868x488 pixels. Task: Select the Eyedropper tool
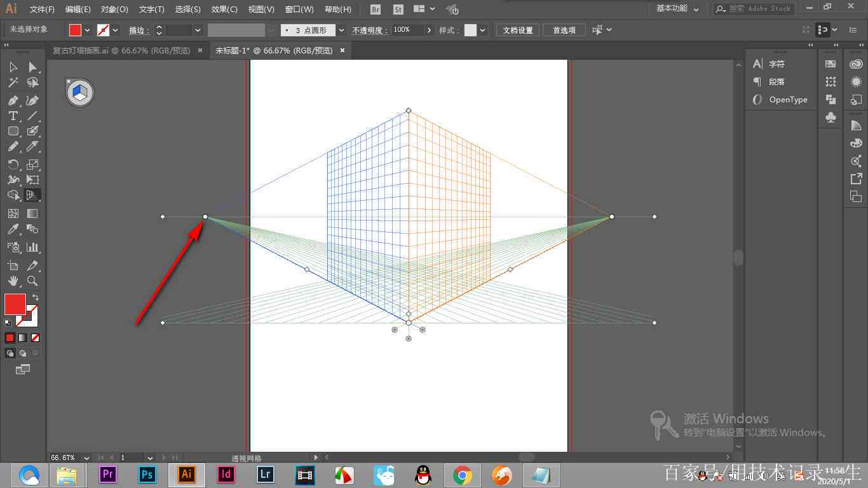(x=13, y=229)
